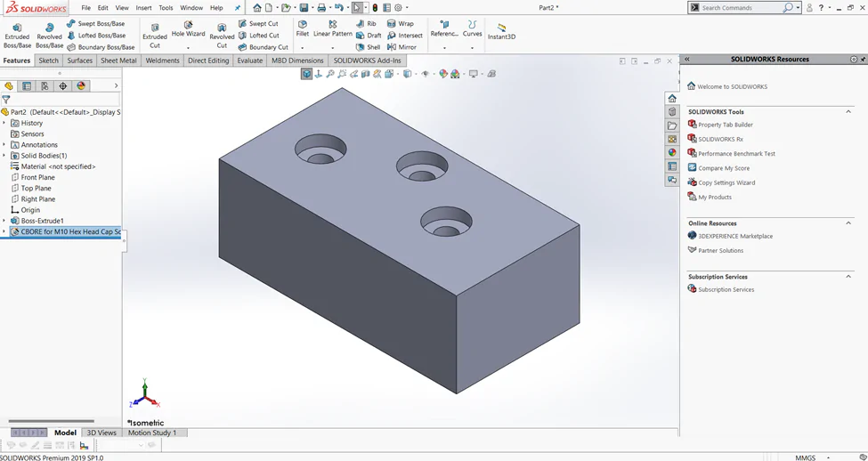This screenshot has width=868, height=461.
Task: Expand the Annotations tree node
Action: click(x=4, y=144)
